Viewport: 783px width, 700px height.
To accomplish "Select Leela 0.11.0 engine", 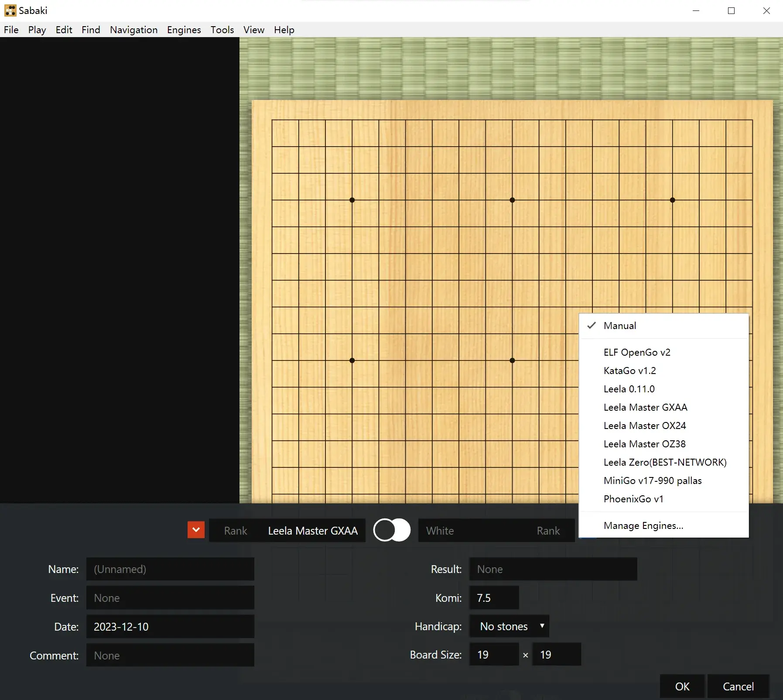I will pyautogui.click(x=663, y=389).
